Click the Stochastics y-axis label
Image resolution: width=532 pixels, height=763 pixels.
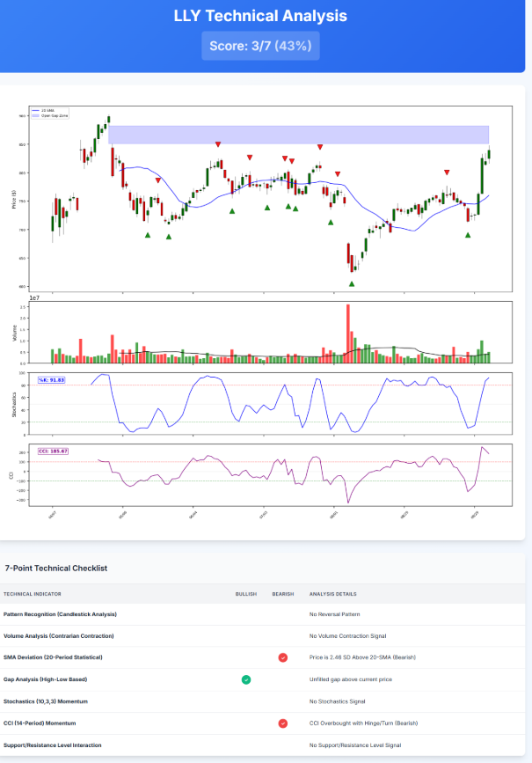(14, 404)
